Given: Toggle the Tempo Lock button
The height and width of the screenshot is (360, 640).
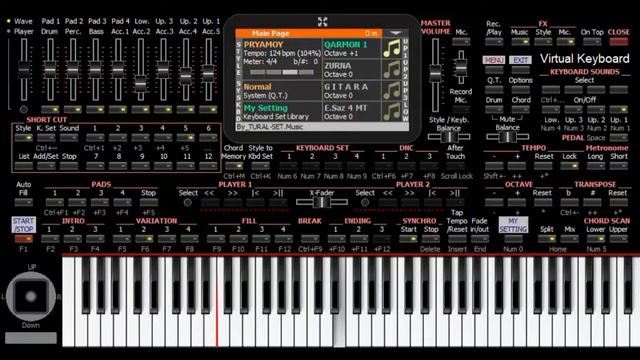Looking at the screenshot, I should [x=569, y=166].
